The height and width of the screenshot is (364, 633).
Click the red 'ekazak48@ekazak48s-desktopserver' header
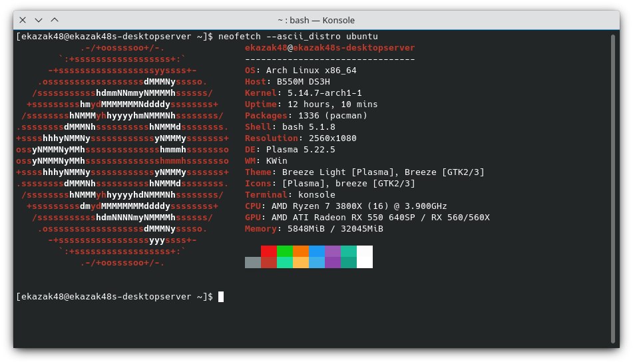[329, 48]
